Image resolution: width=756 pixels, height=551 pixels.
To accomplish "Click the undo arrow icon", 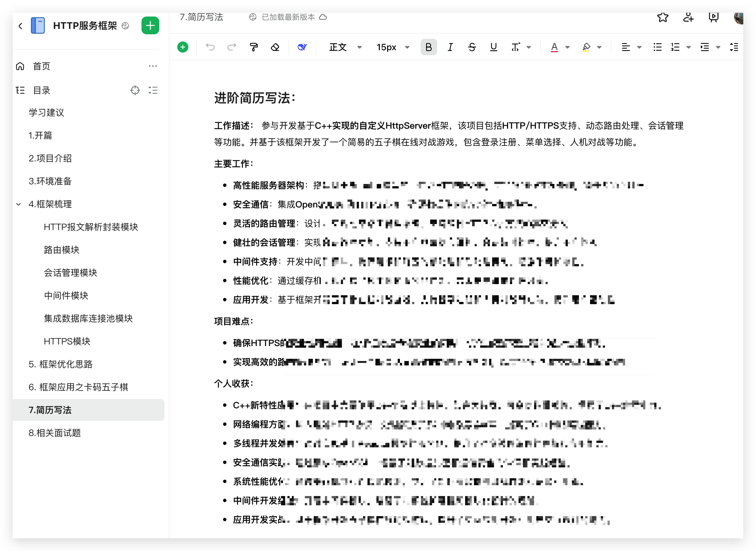I will pos(210,47).
